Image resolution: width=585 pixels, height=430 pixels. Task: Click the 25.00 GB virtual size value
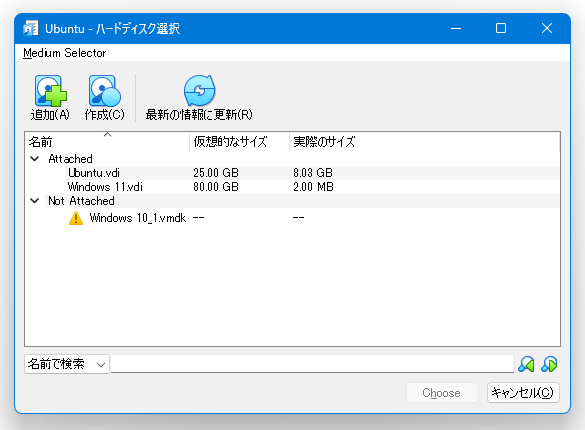[x=216, y=173]
